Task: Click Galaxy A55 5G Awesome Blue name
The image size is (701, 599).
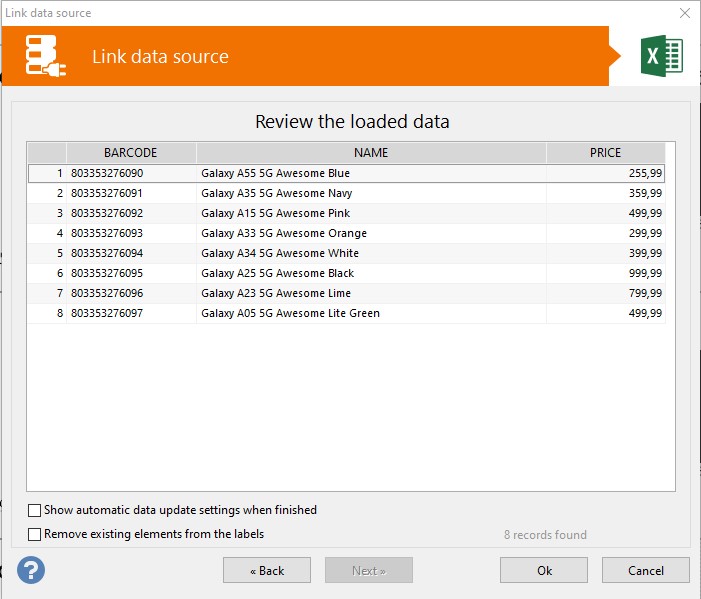Action: (x=371, y=173)
